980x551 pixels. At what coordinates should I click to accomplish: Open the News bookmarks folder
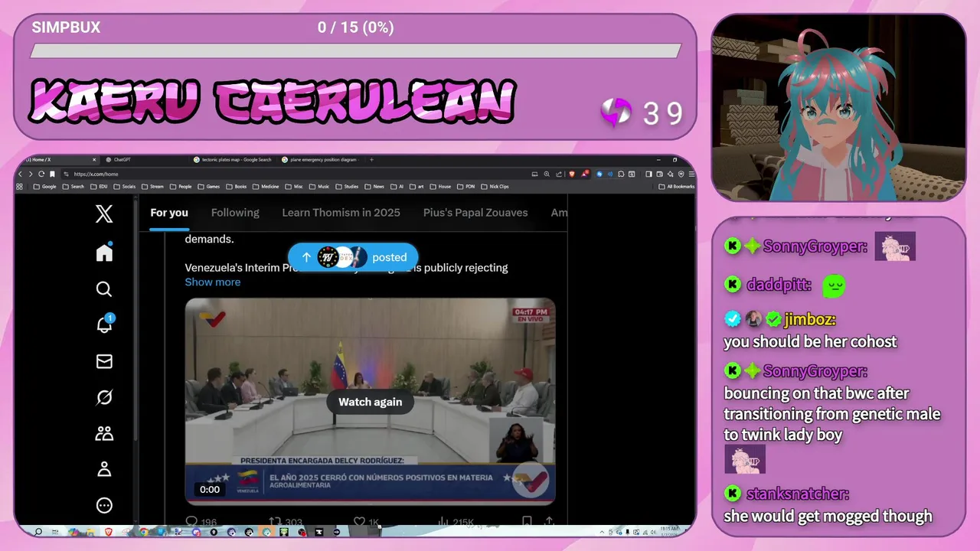(374, 186)
